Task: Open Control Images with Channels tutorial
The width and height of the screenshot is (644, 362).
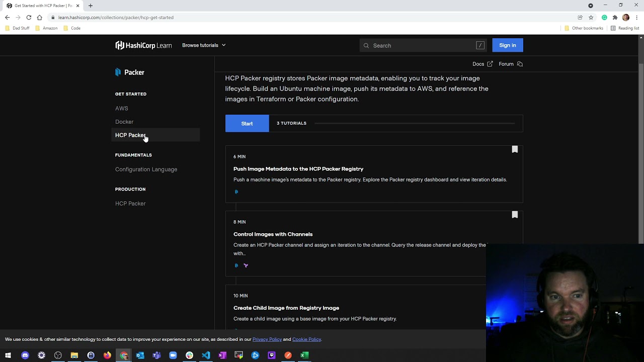Action: [x=273, y=234]
